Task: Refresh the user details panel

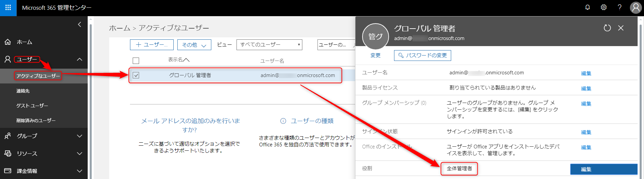Action: click(x=607, y=28)
